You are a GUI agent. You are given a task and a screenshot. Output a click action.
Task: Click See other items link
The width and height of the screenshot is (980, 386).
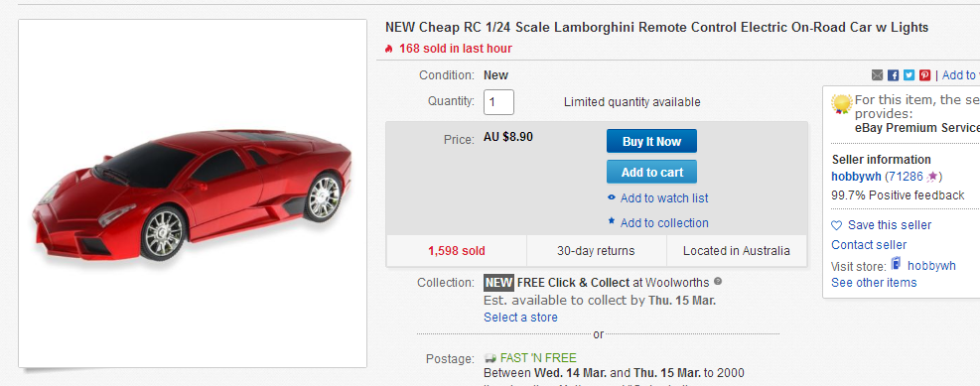click(874, 283)
